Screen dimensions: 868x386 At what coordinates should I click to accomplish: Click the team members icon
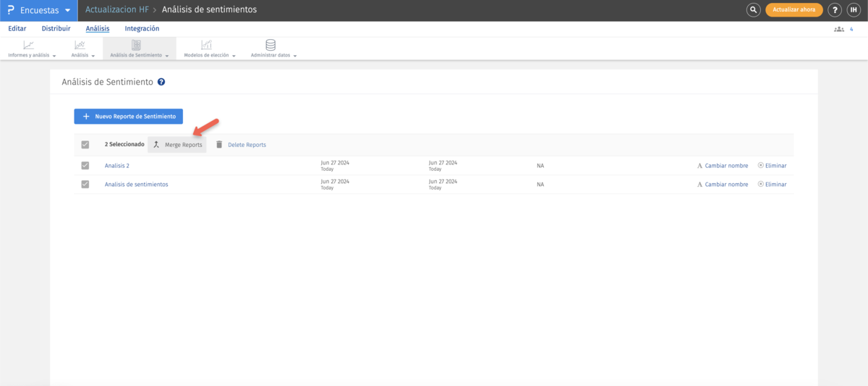pyautogui.click(x=839, y=29)
